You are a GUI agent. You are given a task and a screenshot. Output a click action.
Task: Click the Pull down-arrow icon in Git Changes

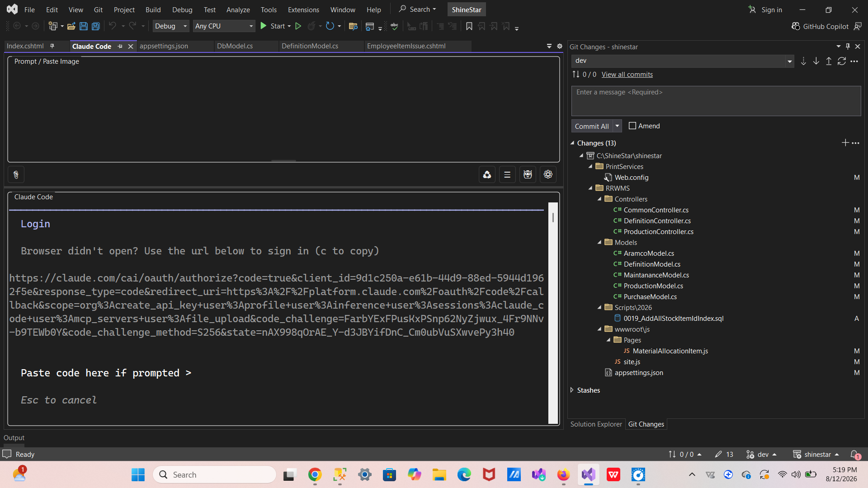pos(816,61)
